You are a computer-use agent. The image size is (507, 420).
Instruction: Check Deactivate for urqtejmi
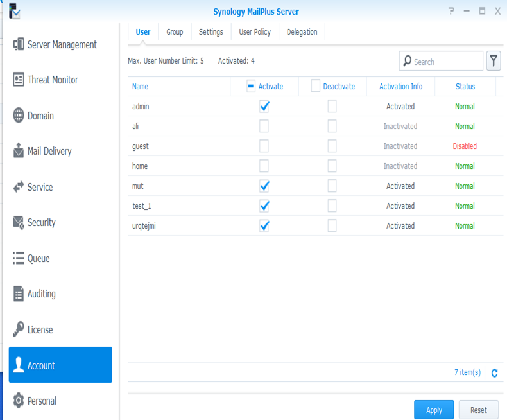[332, 226]
